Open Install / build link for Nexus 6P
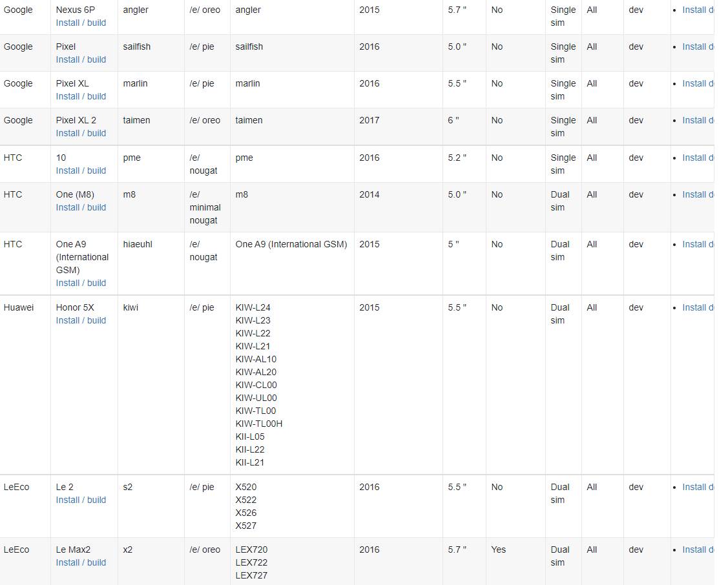Image resolution: width=728 pixels, height=585 pixels. pos(81,23)
